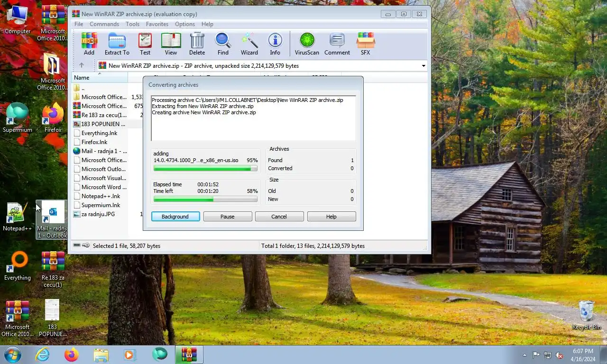Click the file adding progress bar at 95%
This screenshot has height=364, width=607.
[x=205, y=168]
